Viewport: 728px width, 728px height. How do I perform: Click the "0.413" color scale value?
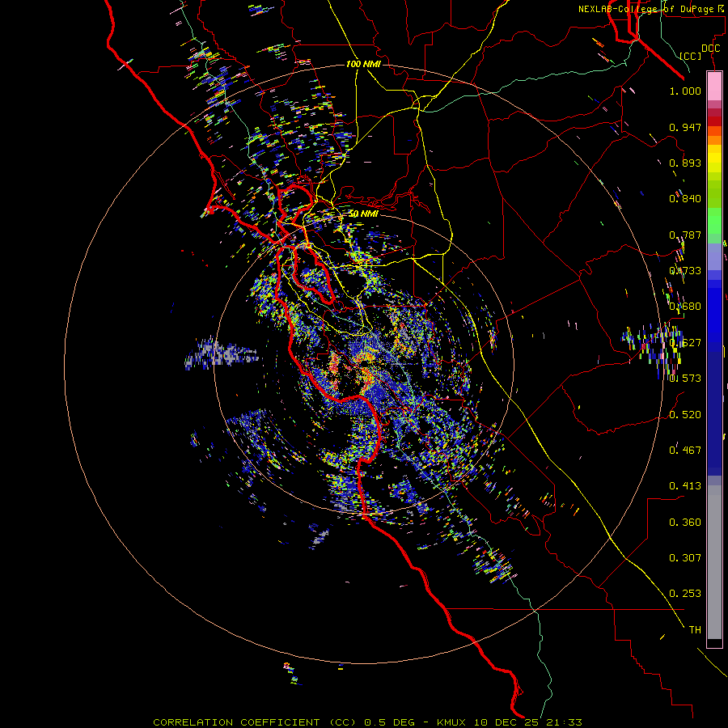tap(685, 486)
